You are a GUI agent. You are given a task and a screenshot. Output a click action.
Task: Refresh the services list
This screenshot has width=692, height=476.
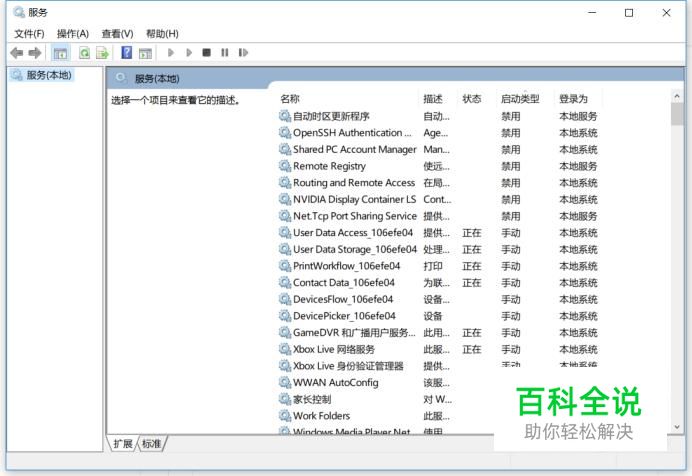click(84, 53)
